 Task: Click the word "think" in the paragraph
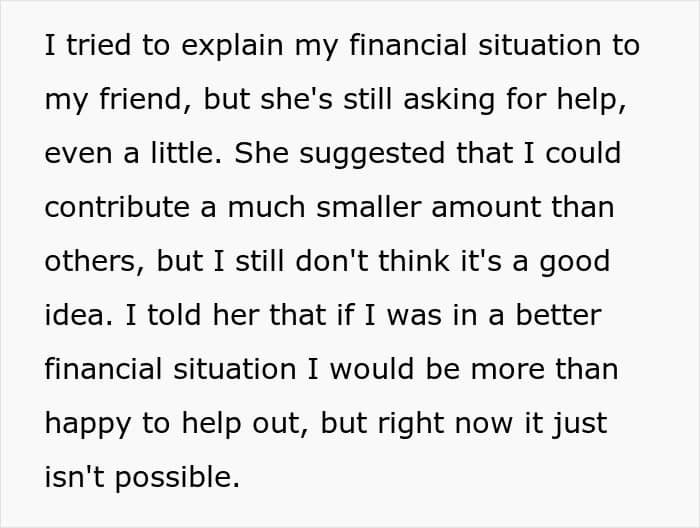tap(414, 261)
